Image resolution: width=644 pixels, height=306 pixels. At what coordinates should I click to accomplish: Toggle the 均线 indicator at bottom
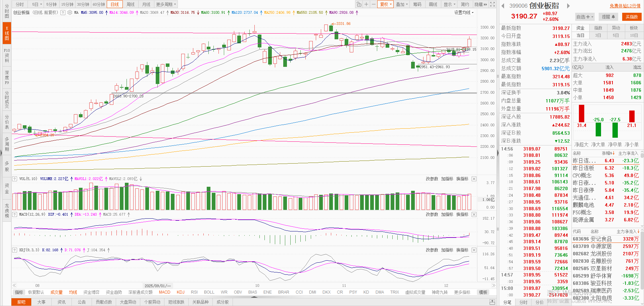(x=73, y=292)
